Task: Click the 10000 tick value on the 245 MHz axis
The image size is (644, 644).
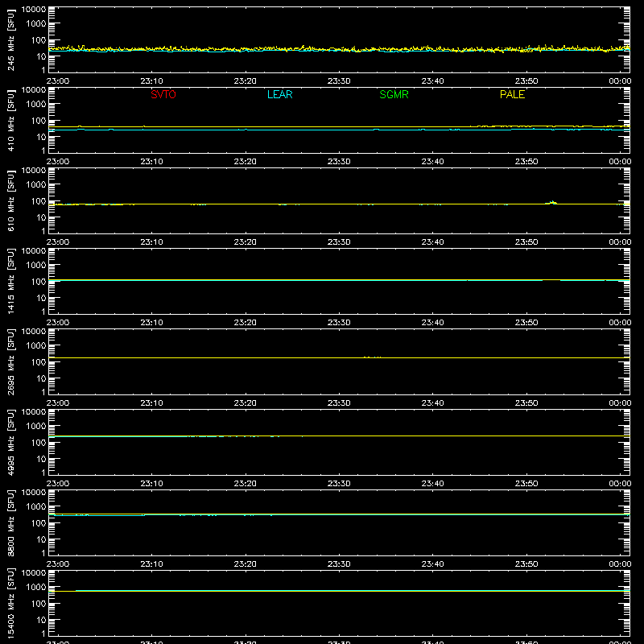Action: tap(34, 10)
